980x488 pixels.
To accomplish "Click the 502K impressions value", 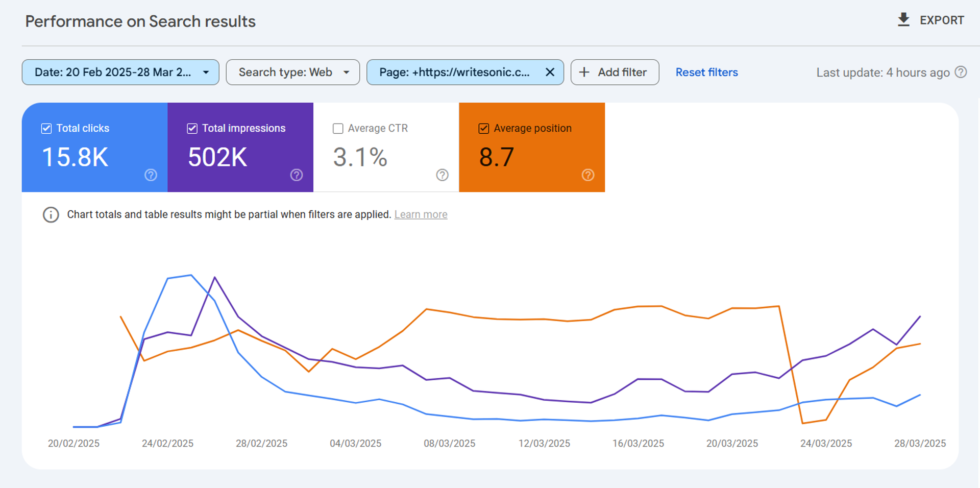I will [x=217, y=157].
